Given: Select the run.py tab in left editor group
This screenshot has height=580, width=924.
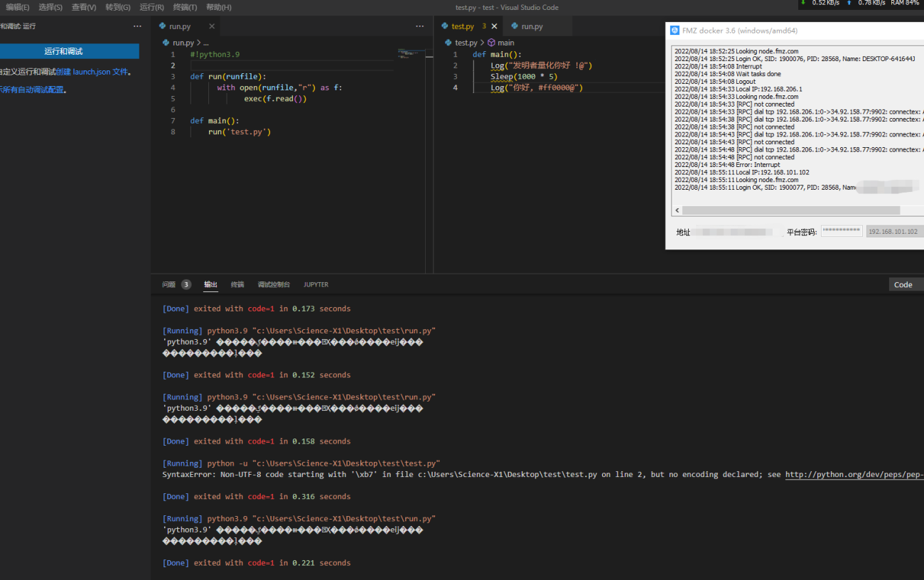Looking at the screenshot, I should 179,26.
